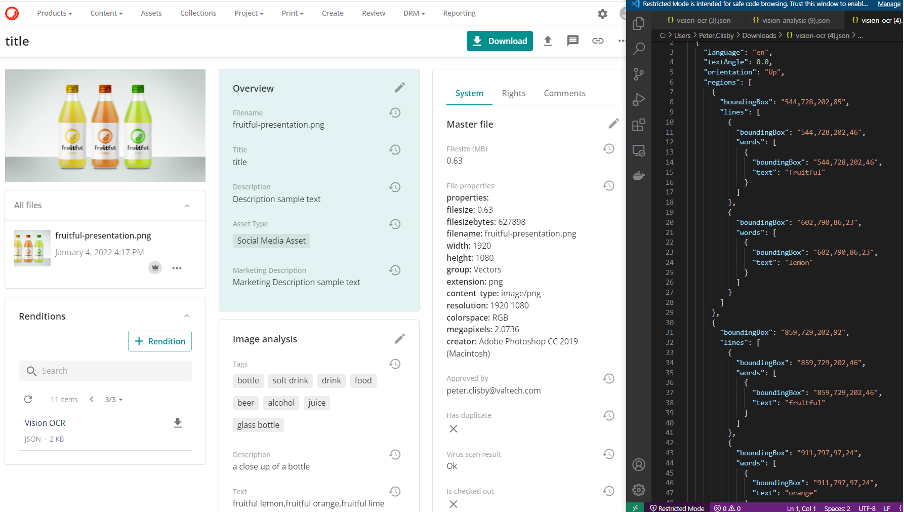Open the fruit bottles preview image

click(105, 126)
